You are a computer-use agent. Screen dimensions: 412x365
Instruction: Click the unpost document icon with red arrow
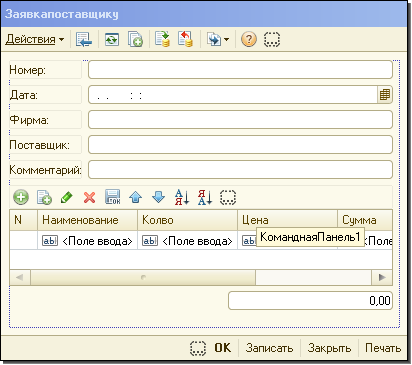tap(185, 39)
